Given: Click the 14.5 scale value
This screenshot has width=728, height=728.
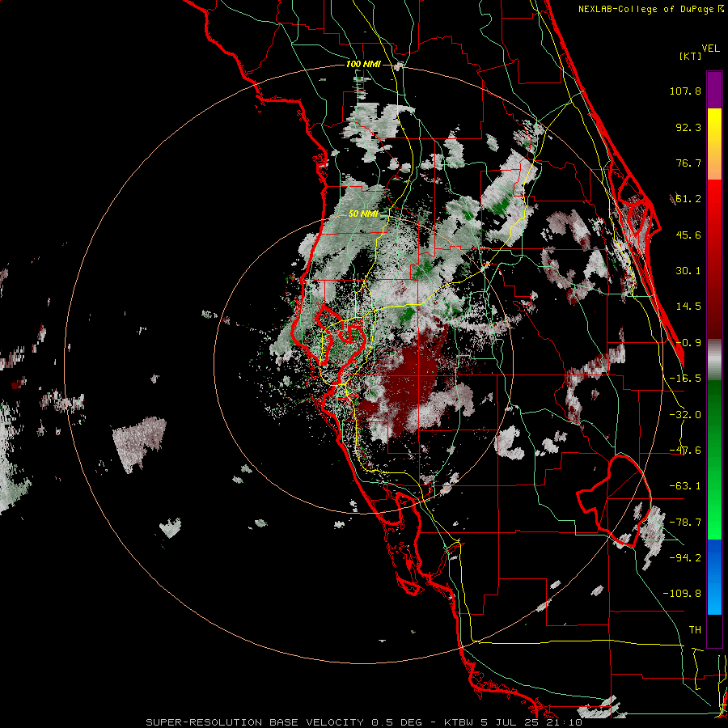Looking at the screenshot, I should click(688, 307).
